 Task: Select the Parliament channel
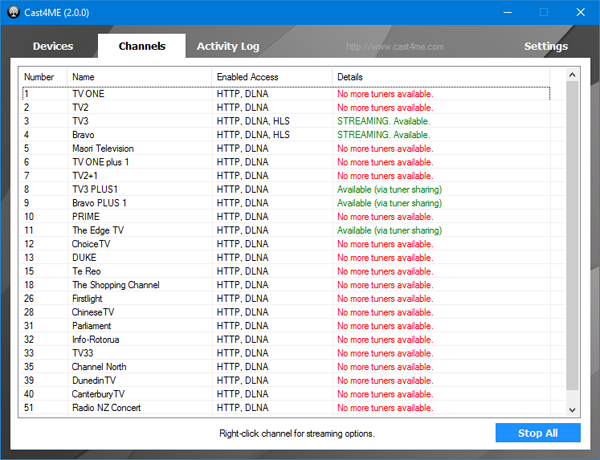click(x=286, y=326)
